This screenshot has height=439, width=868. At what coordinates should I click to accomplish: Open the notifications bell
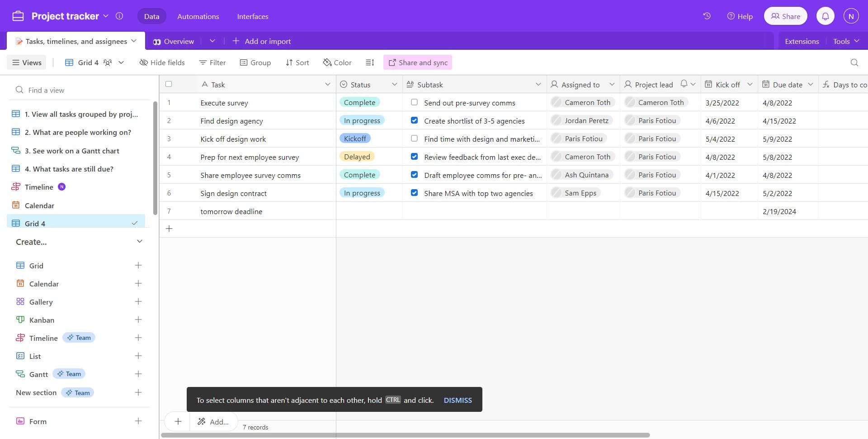825,16
